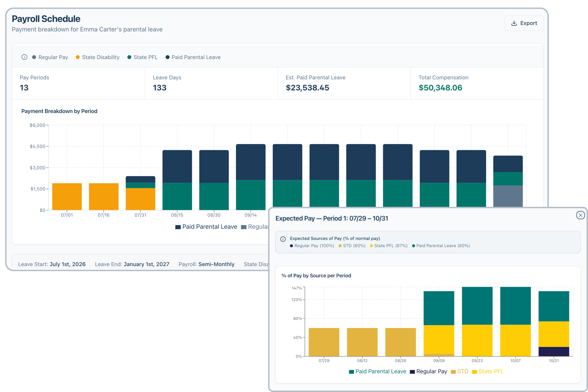
Task: Click Paid Parental Leave (80%) in Expected Sources legend
Action: click(x=441, y=246)
